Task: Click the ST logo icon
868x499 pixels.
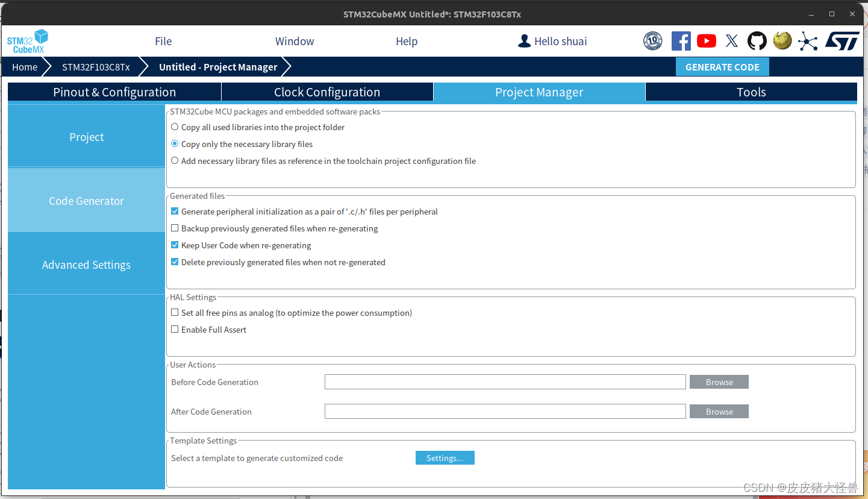Action: (x=843, y=41)
